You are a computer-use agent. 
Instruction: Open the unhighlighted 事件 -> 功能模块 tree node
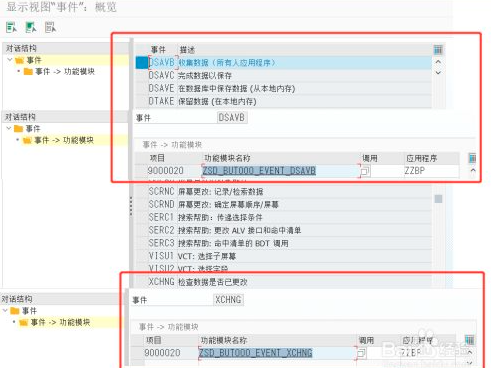click(65, 72)
